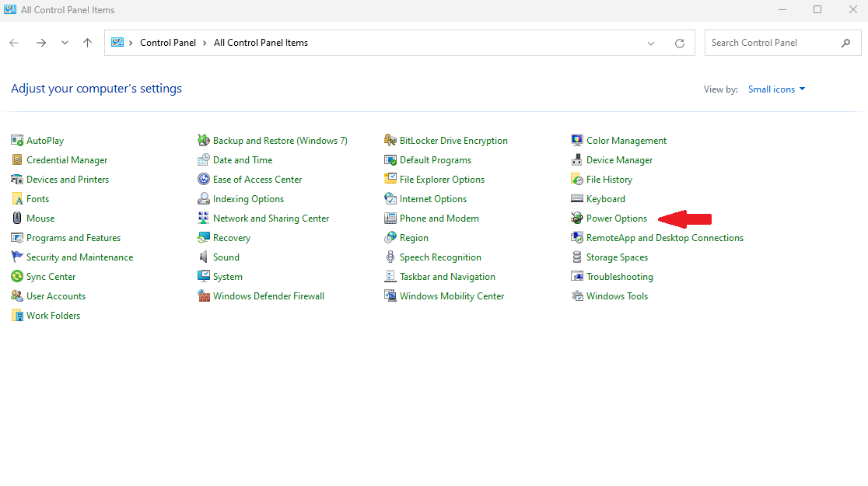Click the Indexing Options icon
Screen dimensions: 868x486
click(204, 199)
